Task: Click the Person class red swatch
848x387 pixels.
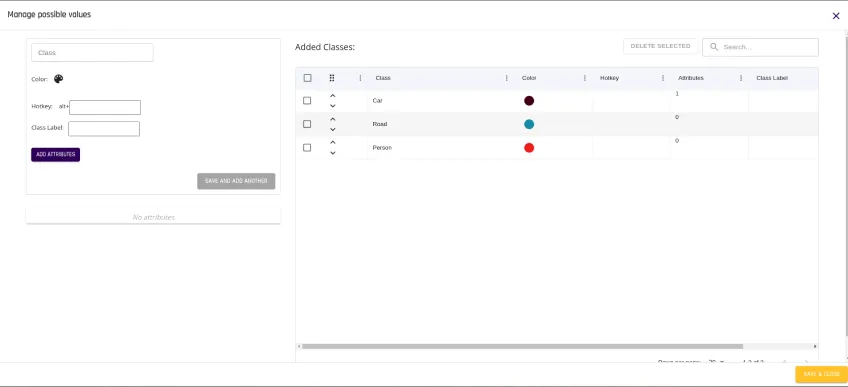Action: point(529,148)
